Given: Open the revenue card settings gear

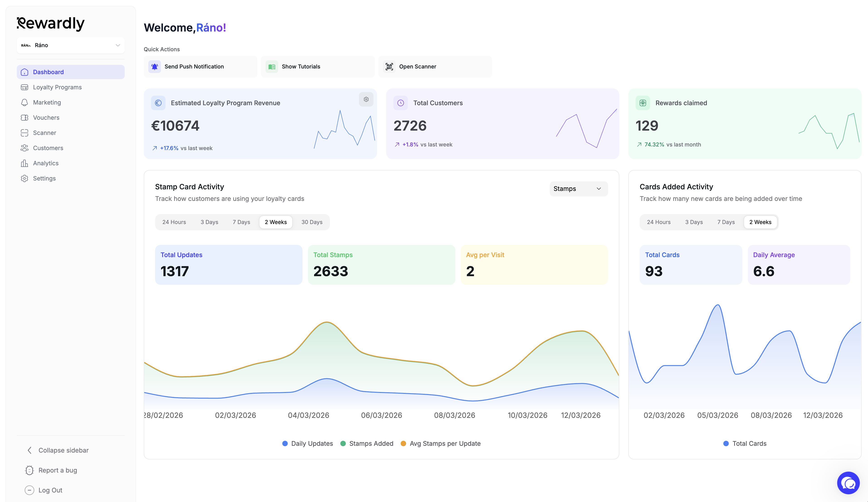Looking at the screenshot, I should point(366,99).
